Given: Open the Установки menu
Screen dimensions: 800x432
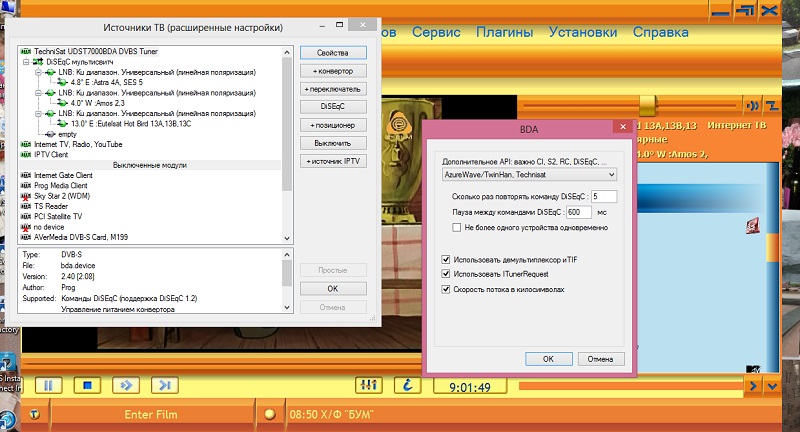Looking at the screenshot, I should click(x=583, y=32).
